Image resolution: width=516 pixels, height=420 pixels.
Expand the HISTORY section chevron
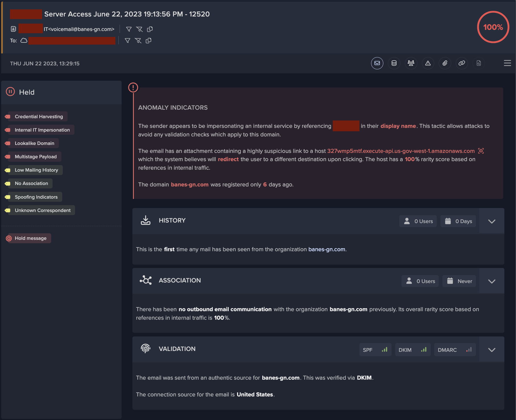click(x=492, y=221)
